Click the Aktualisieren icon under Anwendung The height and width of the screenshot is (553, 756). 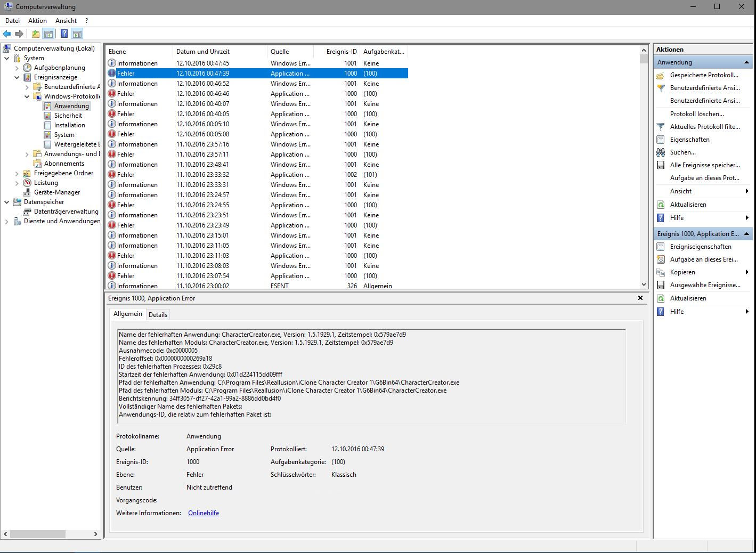click(x=661, y=205)
